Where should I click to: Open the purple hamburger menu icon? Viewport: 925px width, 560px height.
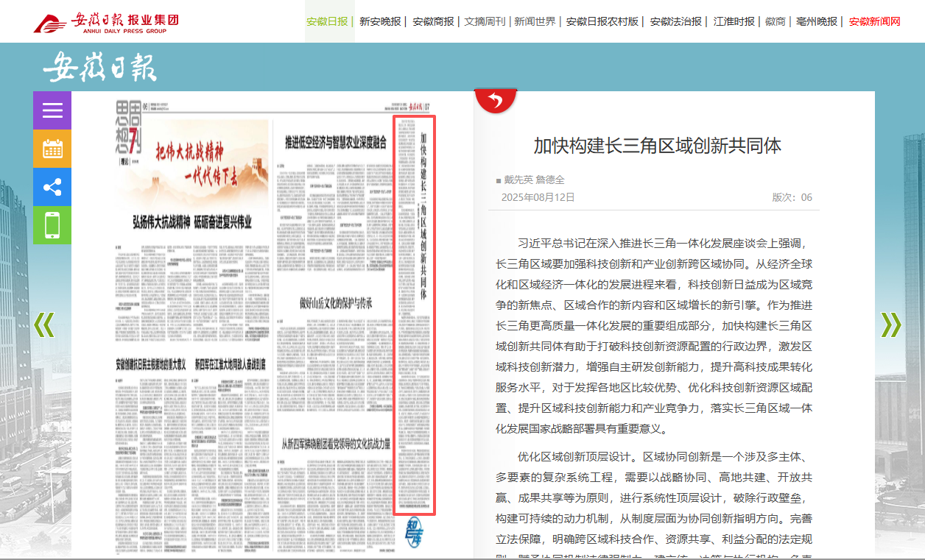52,110
